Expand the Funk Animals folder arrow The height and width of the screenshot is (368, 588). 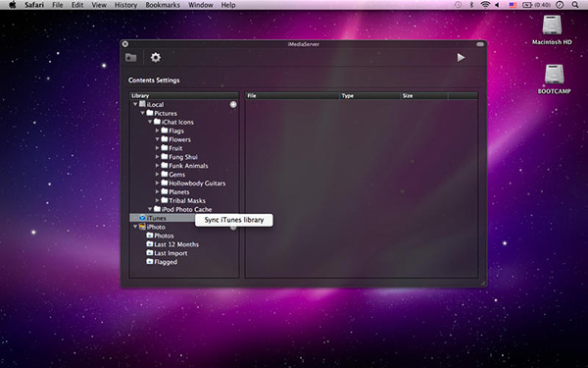point(158,165)
